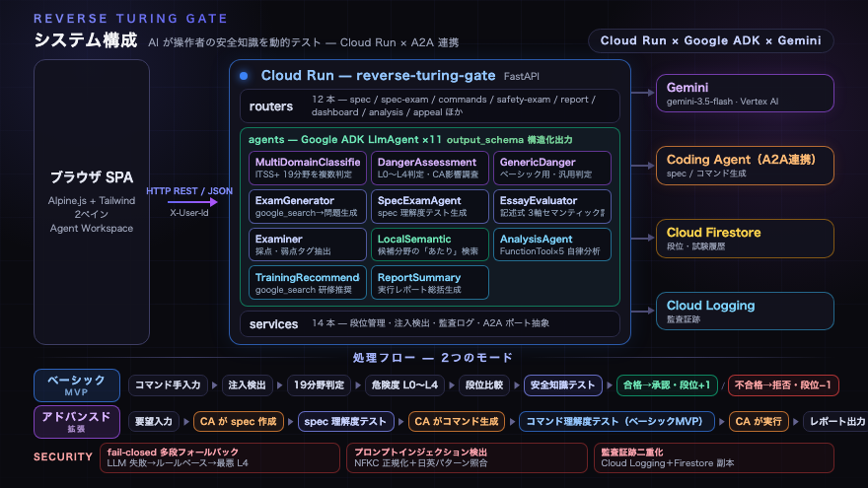Select the routers row
Viewport: 868px width, 488px height.
(430, 105)
